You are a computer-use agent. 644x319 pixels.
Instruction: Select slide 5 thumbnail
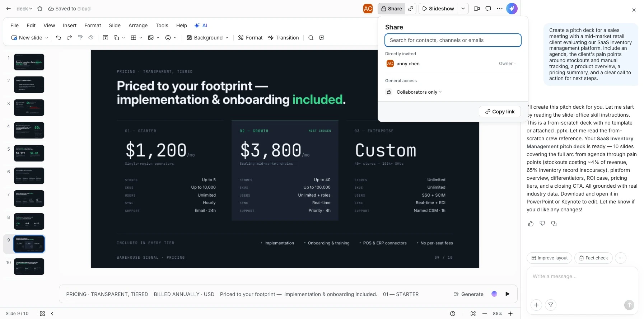pyautogui.click(x=29, y=153)
